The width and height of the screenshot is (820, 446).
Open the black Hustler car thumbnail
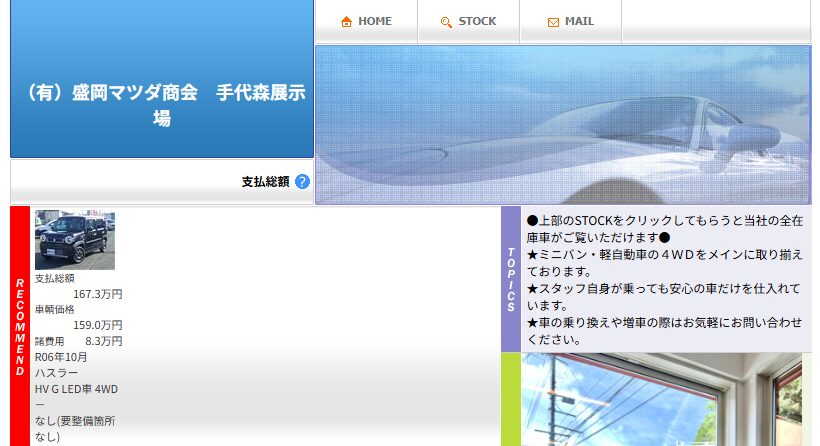[x=75, y=240]
